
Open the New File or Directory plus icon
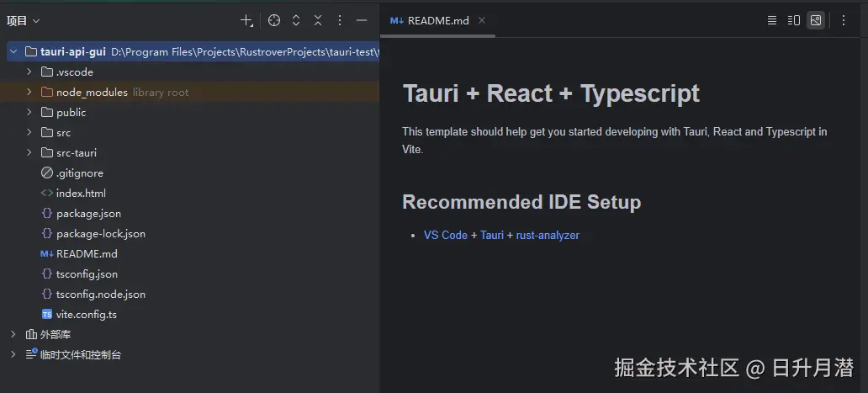coord(246,20)
